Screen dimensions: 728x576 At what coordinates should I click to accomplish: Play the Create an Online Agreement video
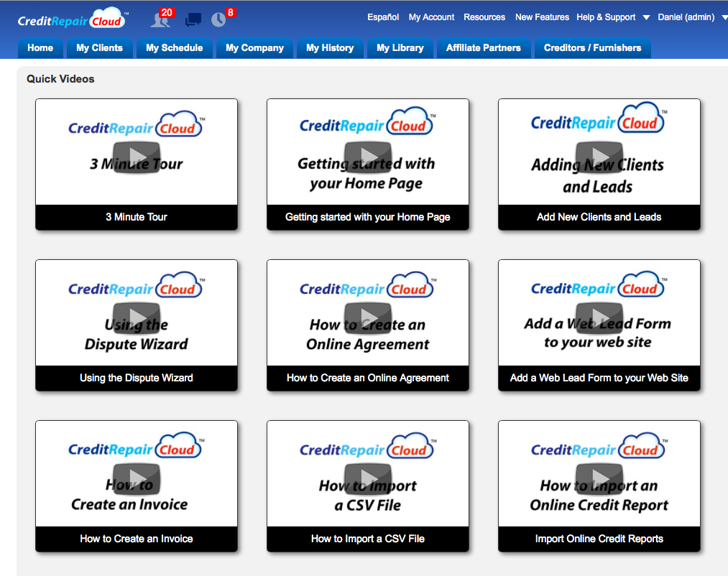368,318
